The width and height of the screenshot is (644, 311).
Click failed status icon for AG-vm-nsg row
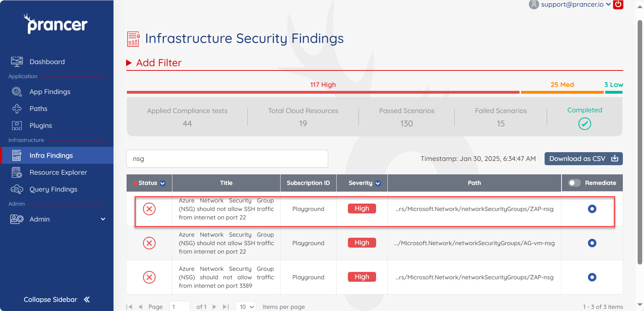click(149, 243)
